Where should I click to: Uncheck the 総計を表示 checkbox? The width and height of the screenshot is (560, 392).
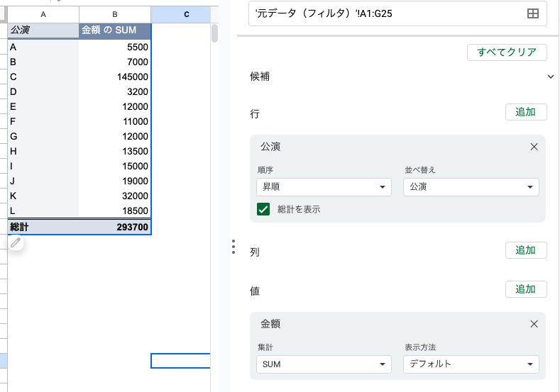pyautogui.click(x=263, y=209)
